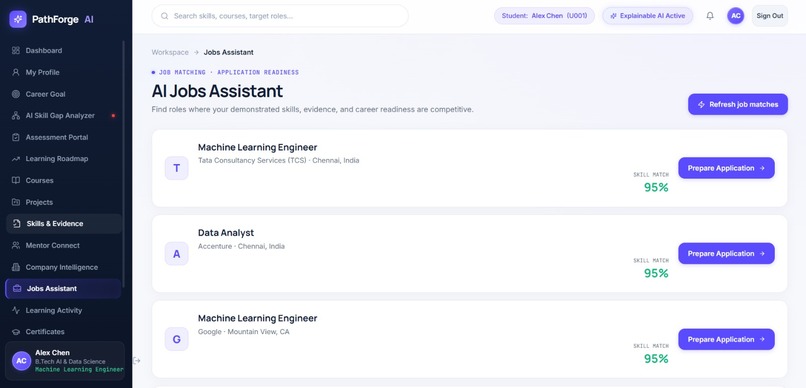This screenshot has height=388, width=806.
Task: Click the 'AI Jobs Assistant' page heading
Action: click(217, 91)
